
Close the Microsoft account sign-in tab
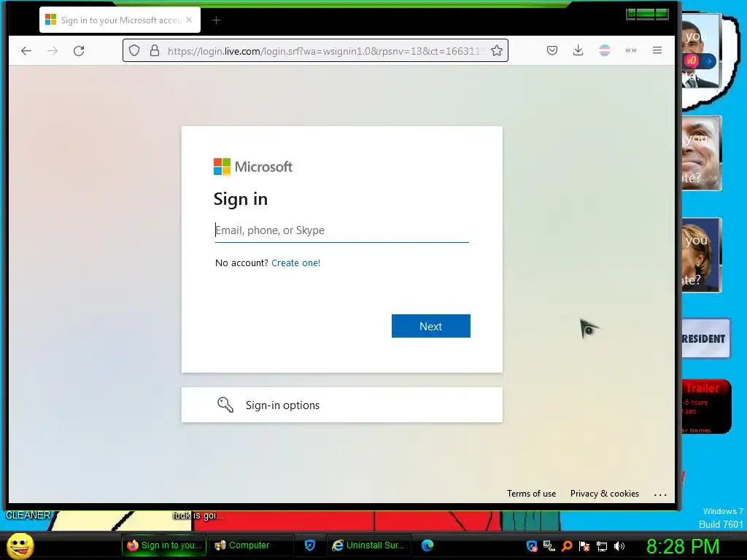(x=189, y=20)
